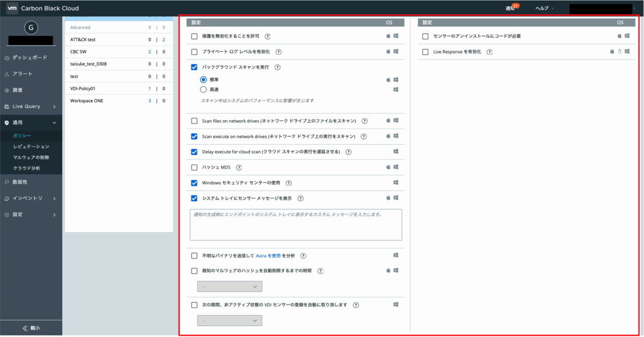The image size is (644, 337).
Task: Uncheck Delay execute for cloud scan checkbox
Action: click(x=194, y=152)
